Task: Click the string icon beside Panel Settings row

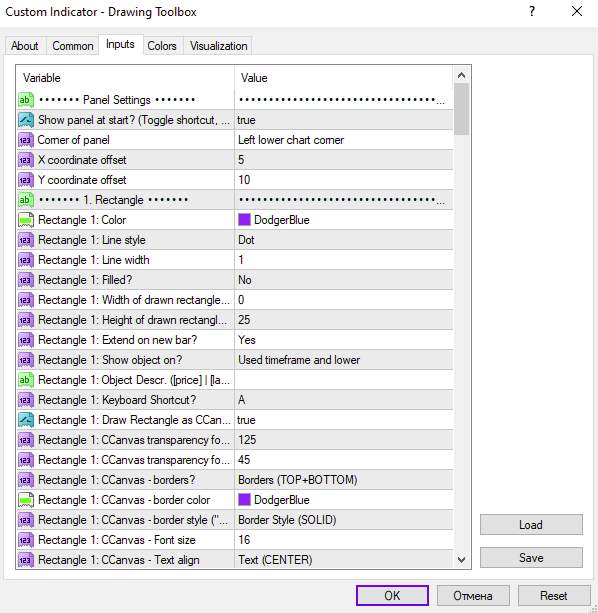Action: click(x=26, y=100)
